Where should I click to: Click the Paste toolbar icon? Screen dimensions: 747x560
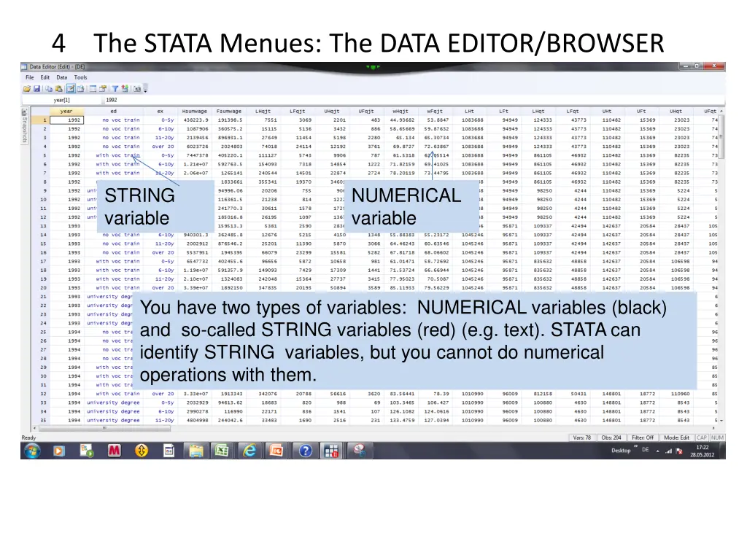click(58, 88)
